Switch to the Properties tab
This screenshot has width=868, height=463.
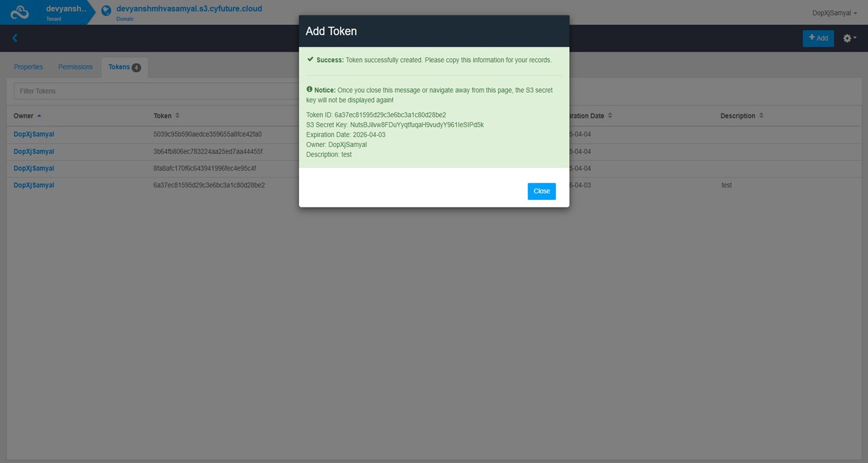28,67
